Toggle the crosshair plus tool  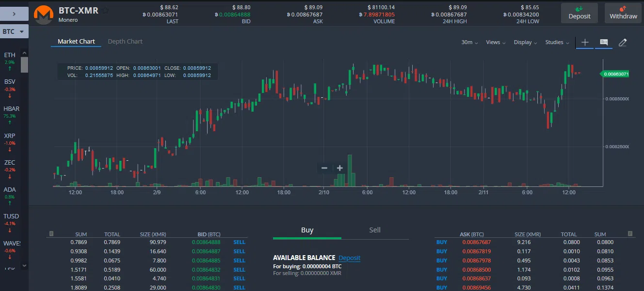click(585, 43)
